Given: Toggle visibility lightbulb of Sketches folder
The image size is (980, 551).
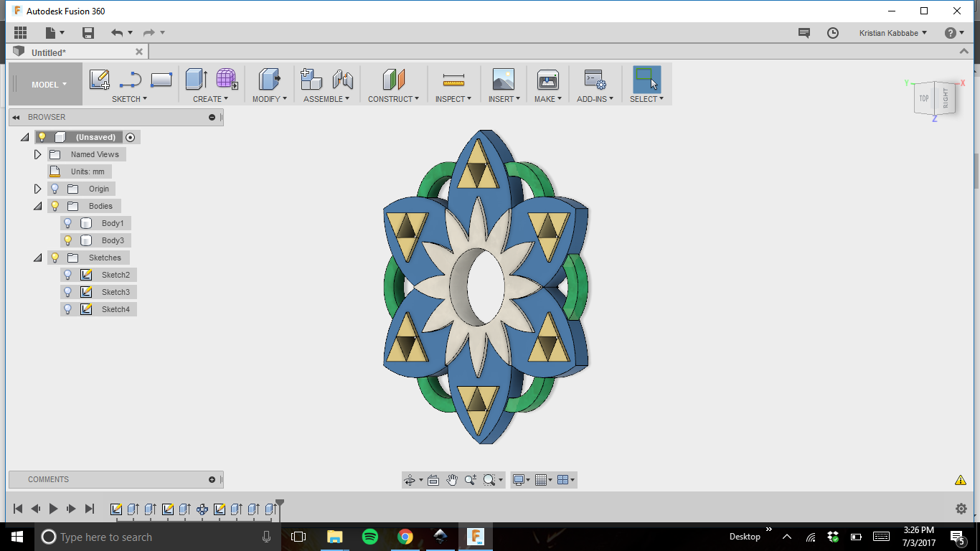Looking at the screenshot, I should (55, 258).
